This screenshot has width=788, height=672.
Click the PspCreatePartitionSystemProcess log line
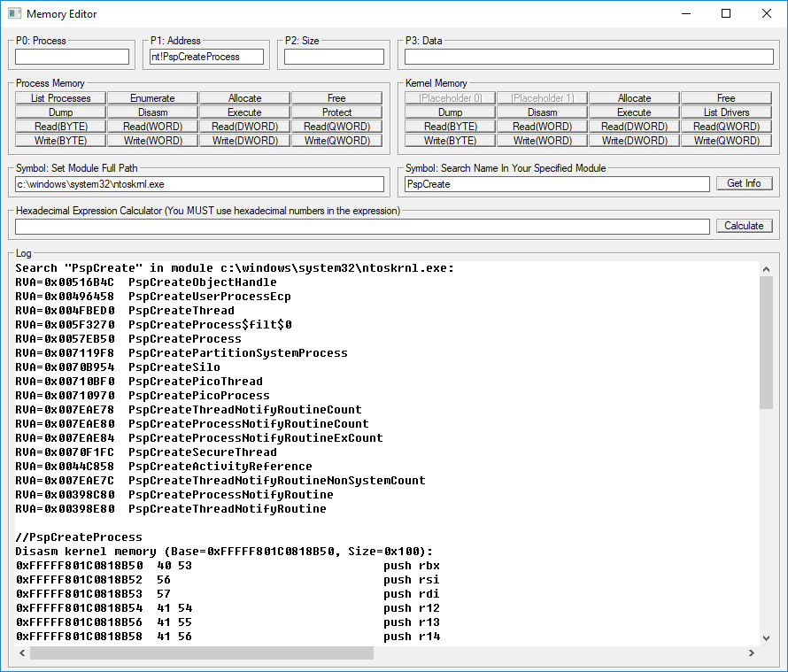click(181, 353)
